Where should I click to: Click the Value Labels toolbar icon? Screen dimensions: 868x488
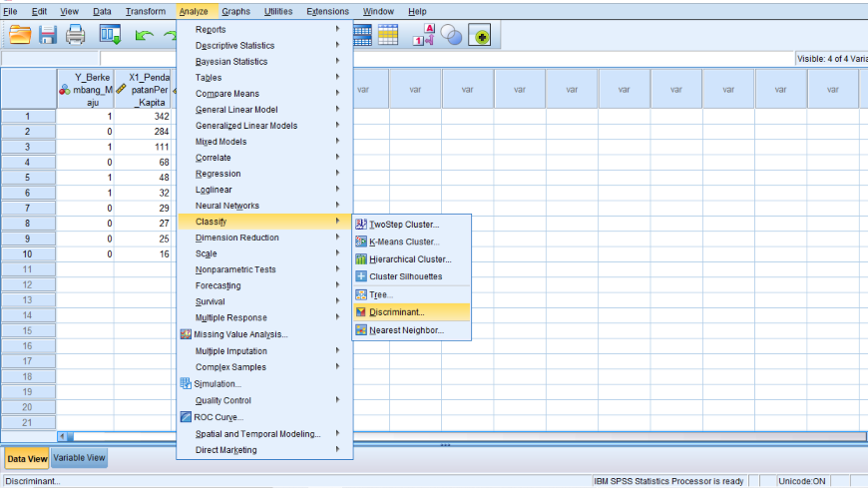(x=422, y=35)
